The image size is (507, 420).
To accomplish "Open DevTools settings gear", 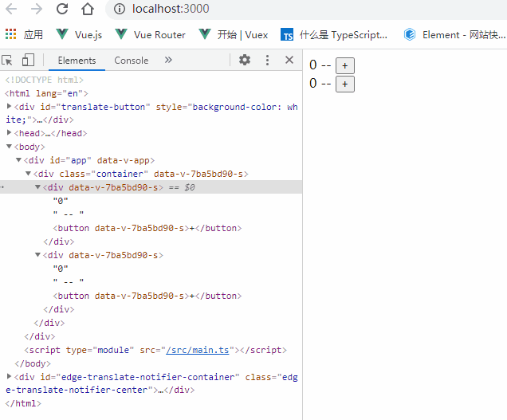I will pyautogui.click(x=245, y=60).
